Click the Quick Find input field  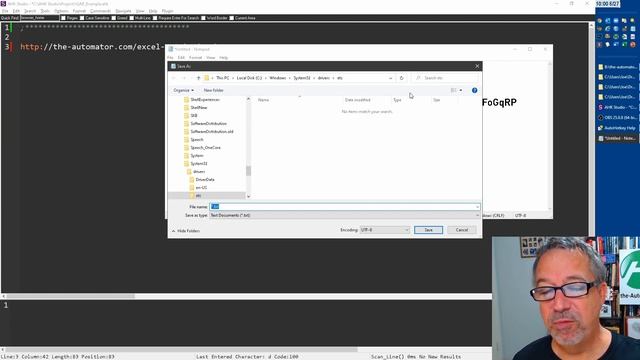(40, 18)
